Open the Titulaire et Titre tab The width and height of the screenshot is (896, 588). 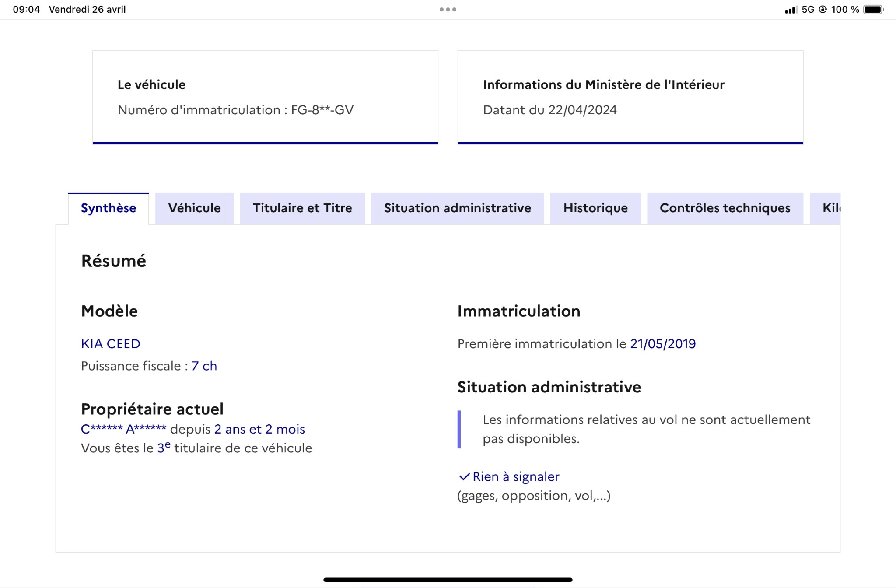click(x=302, y=208)
